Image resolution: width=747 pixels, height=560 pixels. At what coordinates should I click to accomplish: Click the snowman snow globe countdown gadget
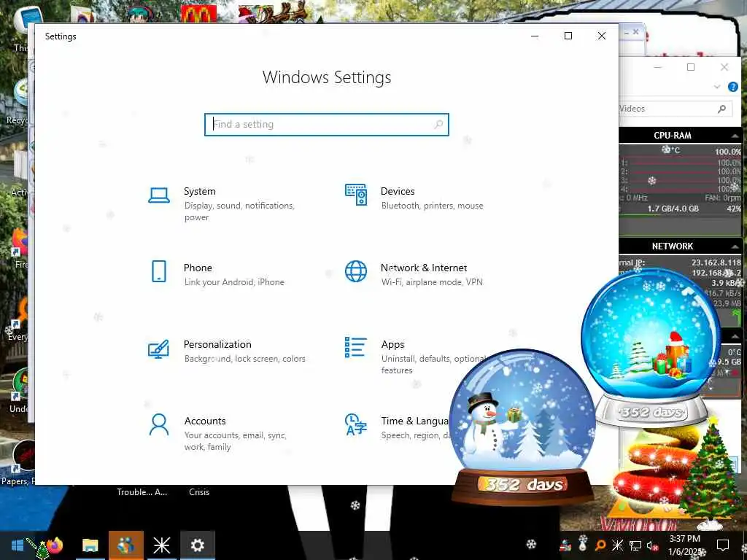pyautogui.click(x=522, y=426)
